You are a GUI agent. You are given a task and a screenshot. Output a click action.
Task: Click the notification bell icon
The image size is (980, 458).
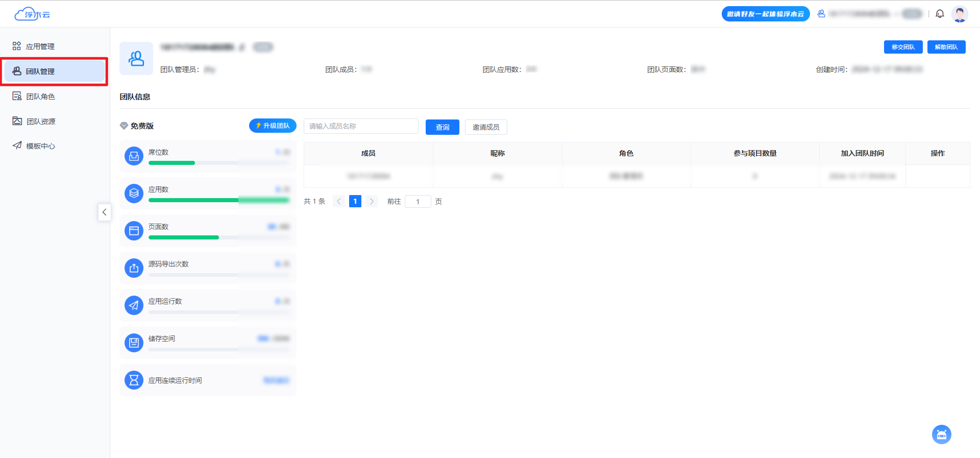(x=940, y=14)
